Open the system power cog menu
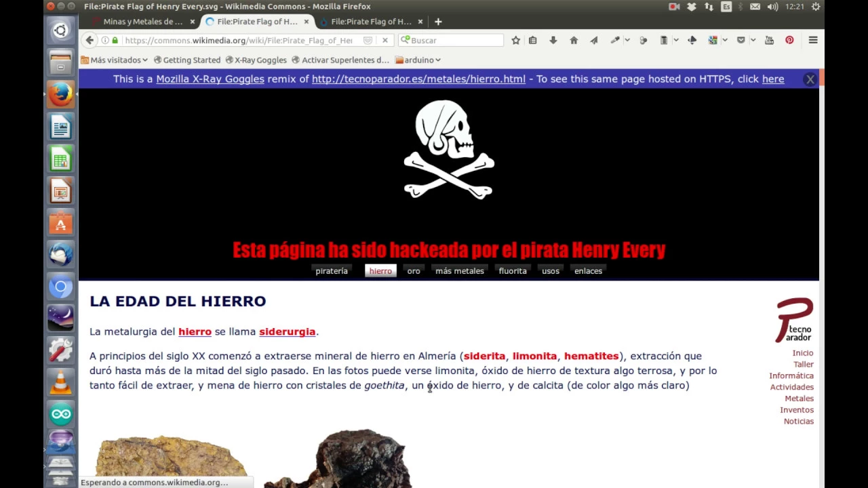This screenshot has width=868, height=488. (x=816, y=6)
